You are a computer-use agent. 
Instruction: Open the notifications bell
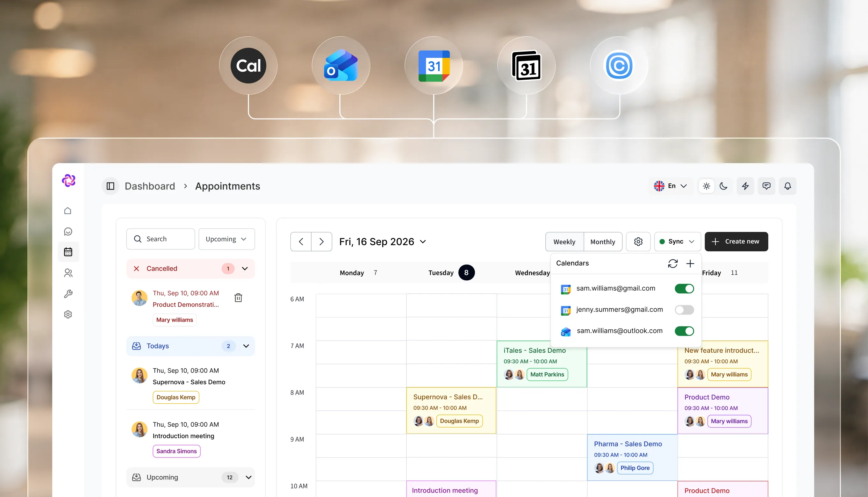787,186
